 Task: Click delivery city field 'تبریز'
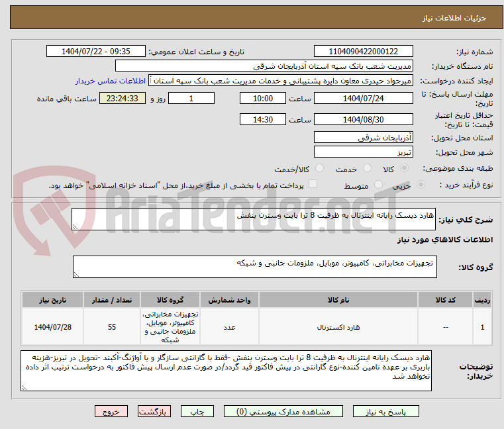[x=363, y=152]
